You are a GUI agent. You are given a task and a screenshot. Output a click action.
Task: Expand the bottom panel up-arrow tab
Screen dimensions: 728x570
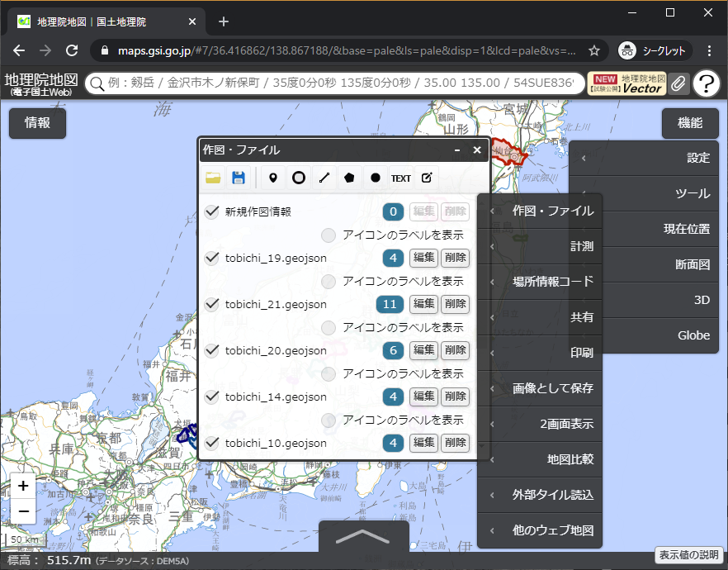[x=363, y=536]
